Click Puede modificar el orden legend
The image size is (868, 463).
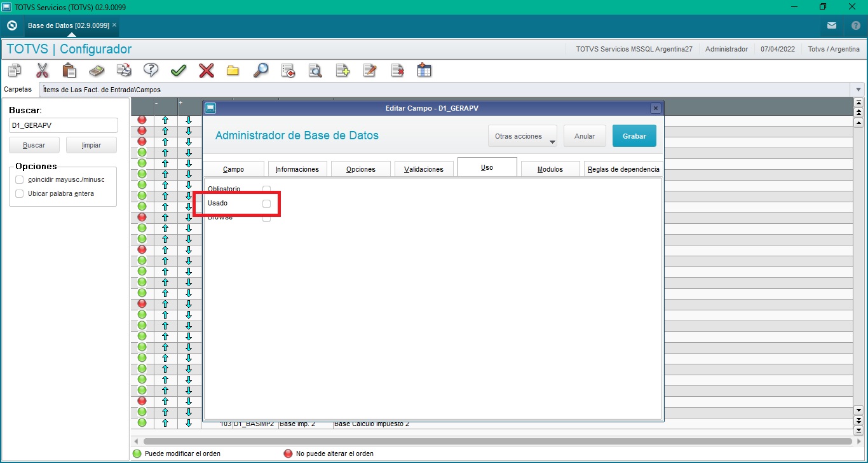pos(182,453)
